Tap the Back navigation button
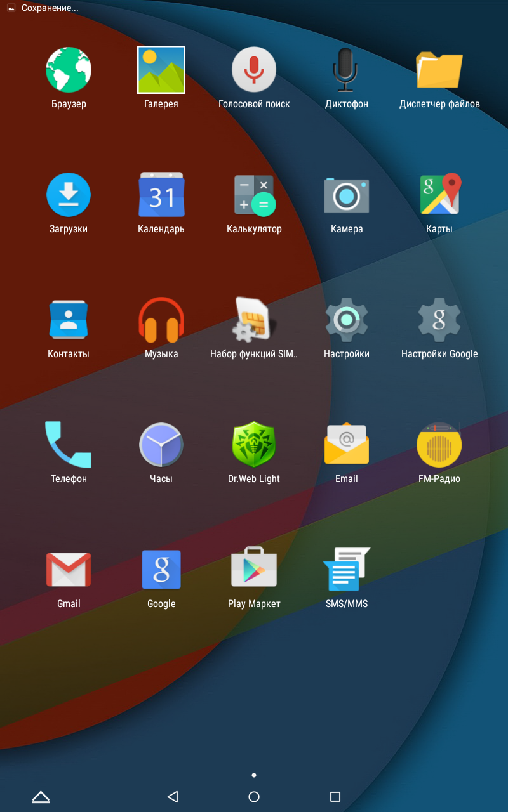This screenshot has width=508, height=812. tap(173, 797)
